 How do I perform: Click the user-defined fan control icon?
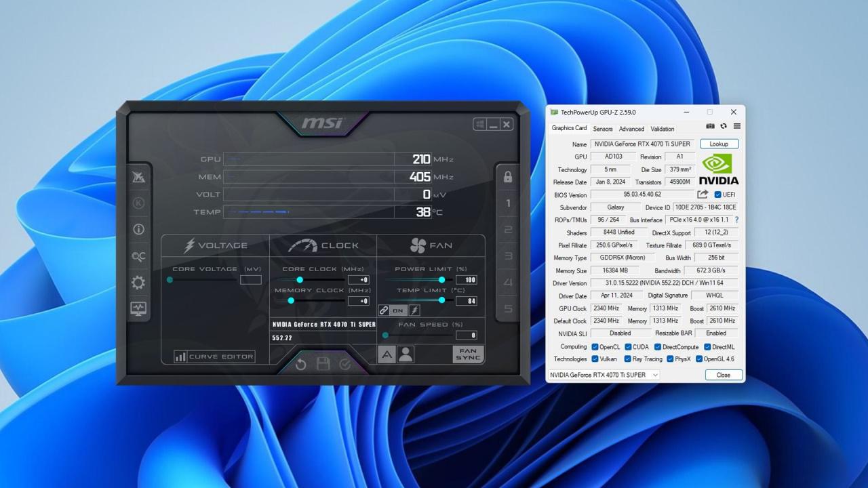coord(406,354)
